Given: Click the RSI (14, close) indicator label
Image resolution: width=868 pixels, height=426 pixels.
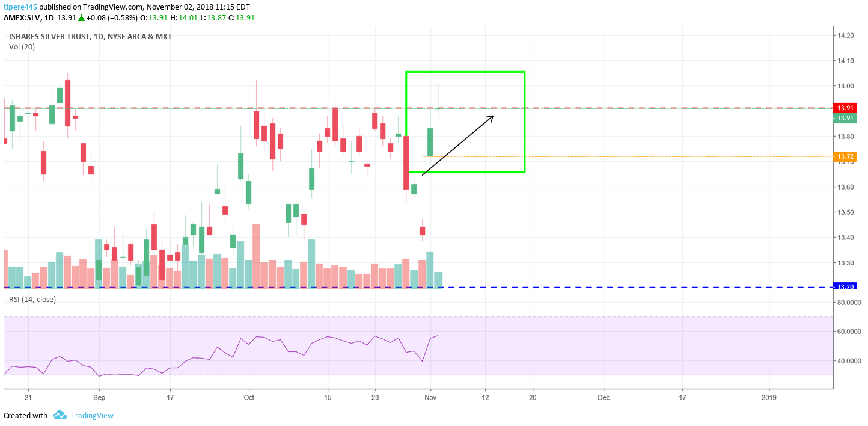Looking at the screenshot, I should coord(32,299).
